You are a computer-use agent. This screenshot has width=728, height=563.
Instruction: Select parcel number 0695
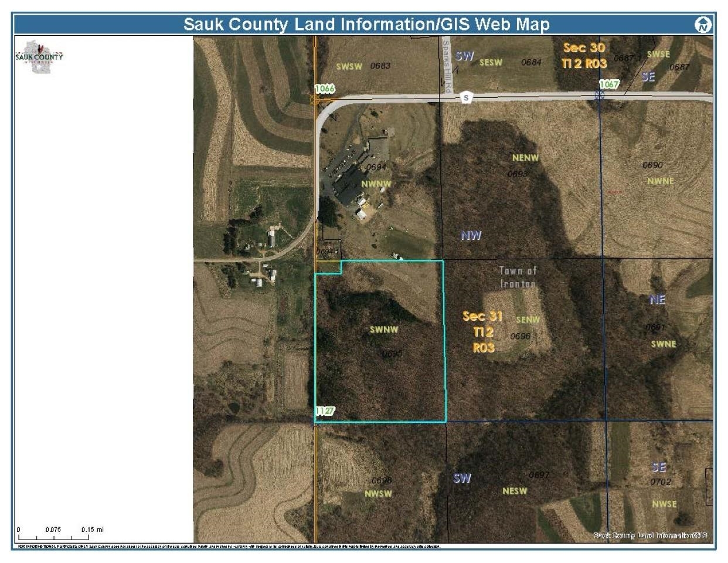[x=392, y=354]
